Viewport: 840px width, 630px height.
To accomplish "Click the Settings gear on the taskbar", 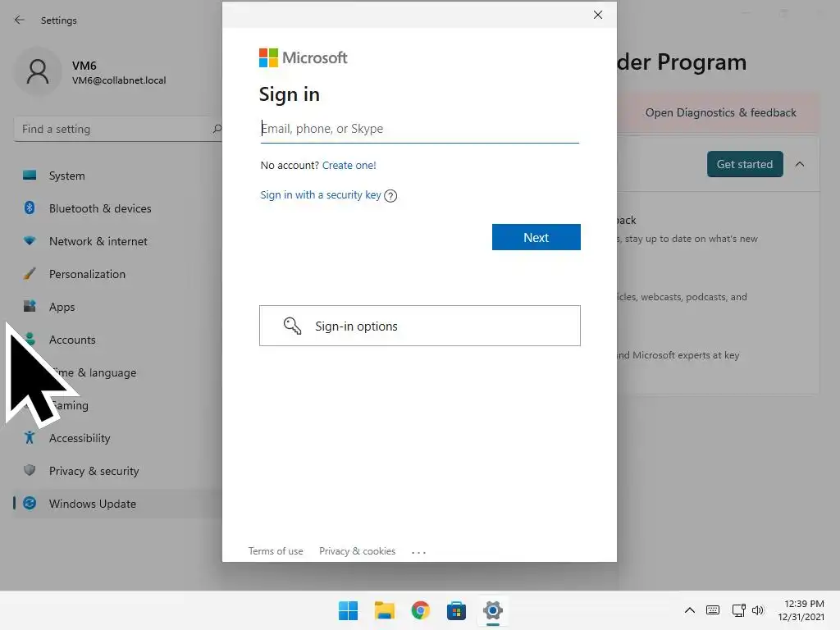I will click(x=493, y=610).
